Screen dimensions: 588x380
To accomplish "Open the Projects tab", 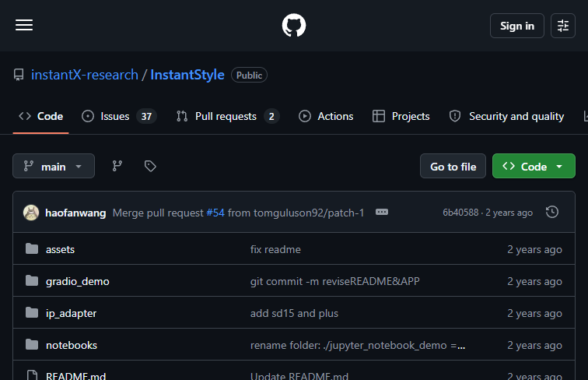I will click(401, 116).
